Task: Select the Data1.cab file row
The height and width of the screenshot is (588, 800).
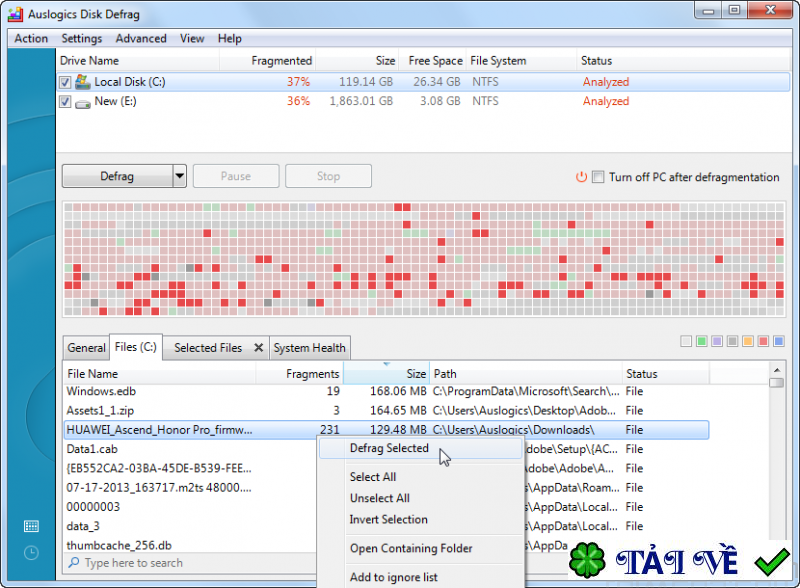Action: (190, 449)
